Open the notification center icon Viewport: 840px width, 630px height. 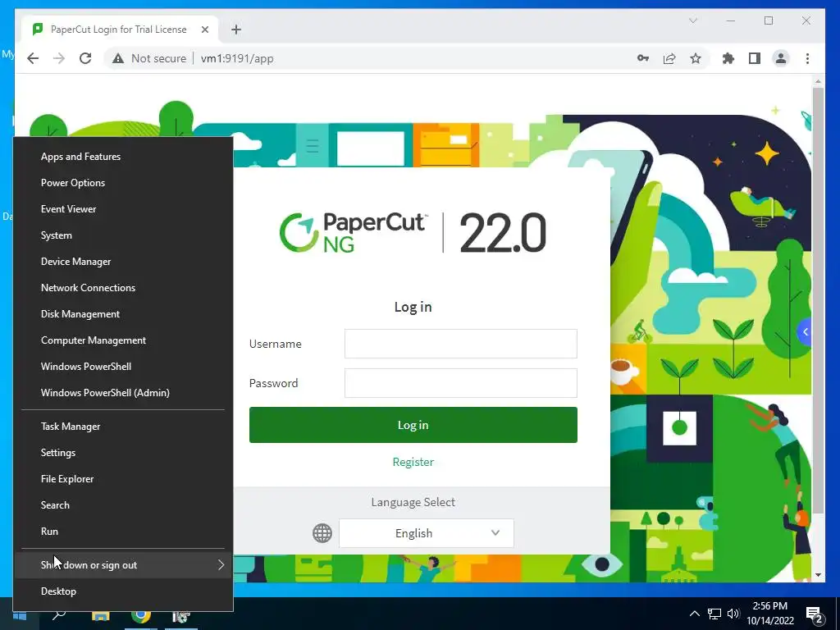pyautogui.click(x=815, y=615)
